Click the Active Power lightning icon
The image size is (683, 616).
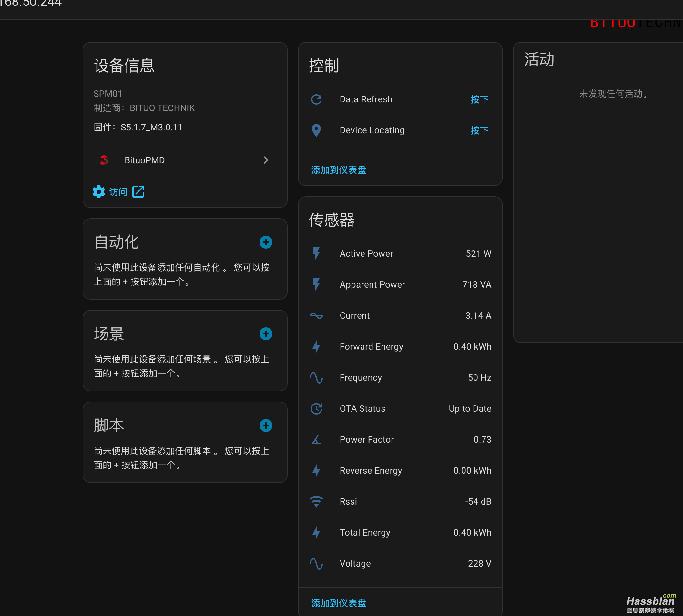pos(316,253)
